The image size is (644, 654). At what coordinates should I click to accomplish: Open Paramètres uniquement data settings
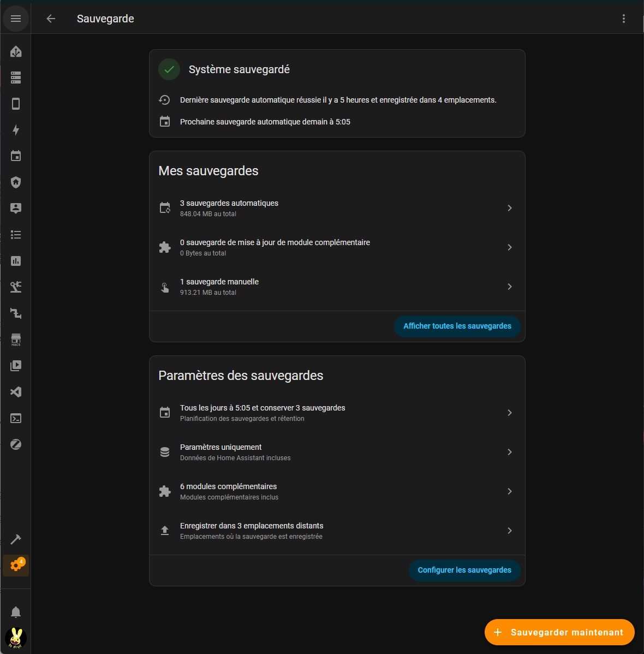(337, 451)
